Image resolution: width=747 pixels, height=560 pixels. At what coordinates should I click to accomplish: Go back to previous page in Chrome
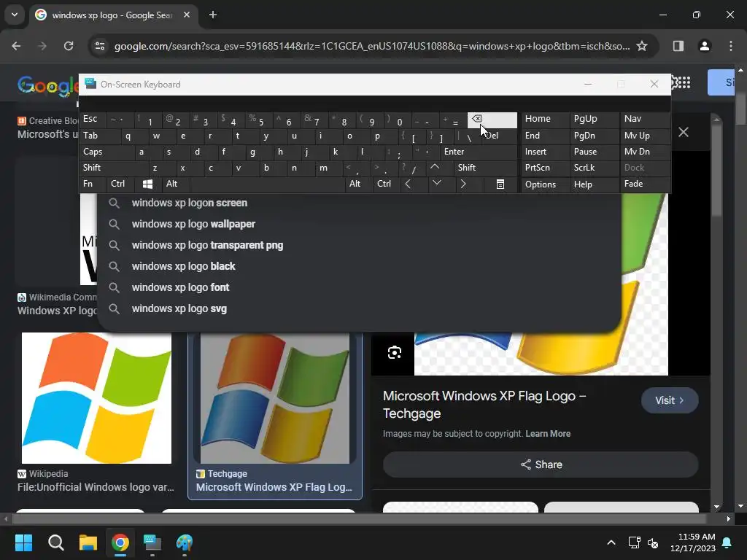[16, 46]
